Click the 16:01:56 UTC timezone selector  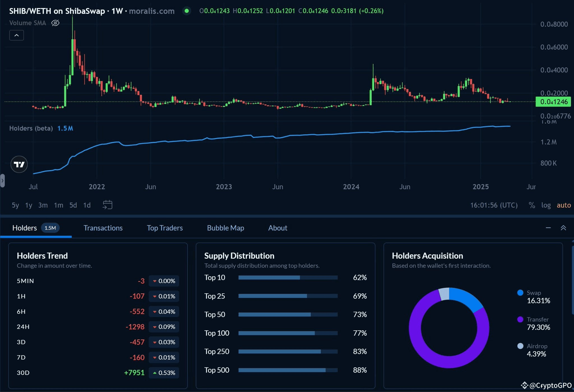pos(494,205)
